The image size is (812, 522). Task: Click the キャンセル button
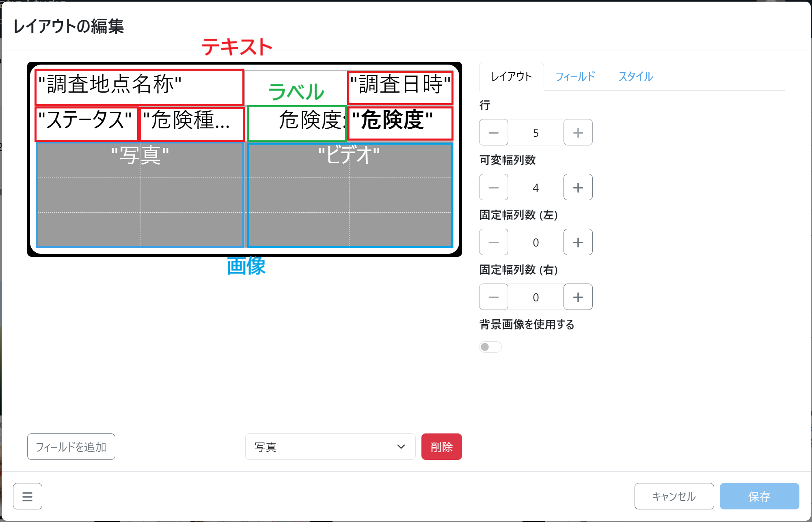pos(674,496)
